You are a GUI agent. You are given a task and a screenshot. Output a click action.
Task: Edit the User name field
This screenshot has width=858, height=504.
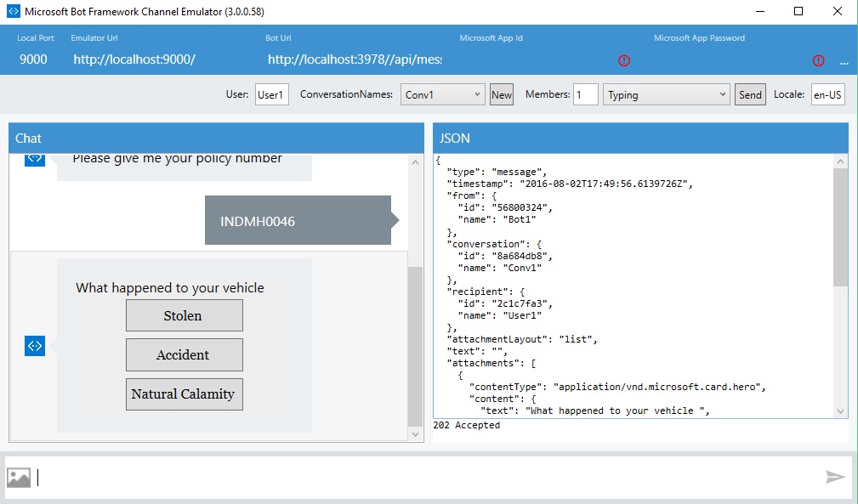[x=271, y=94]
